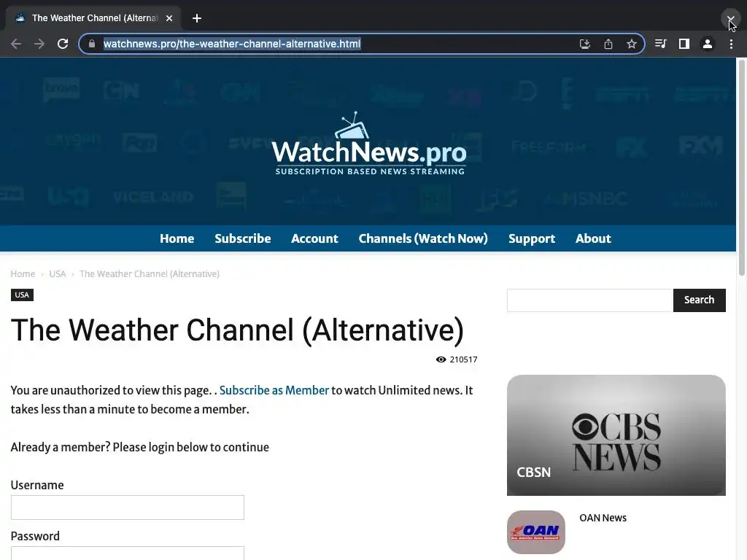
Task: Go forward with the browser forward arrow
Action: click(x=39, y=44)
